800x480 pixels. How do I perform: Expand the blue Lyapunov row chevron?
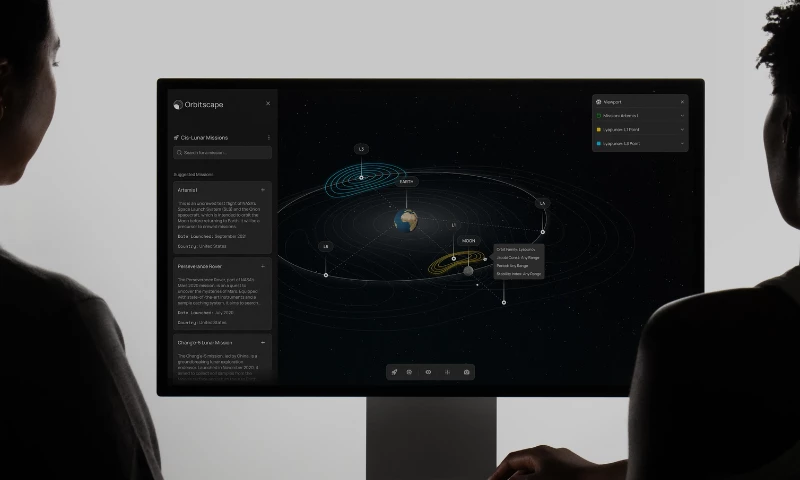[x=682, y=143]
